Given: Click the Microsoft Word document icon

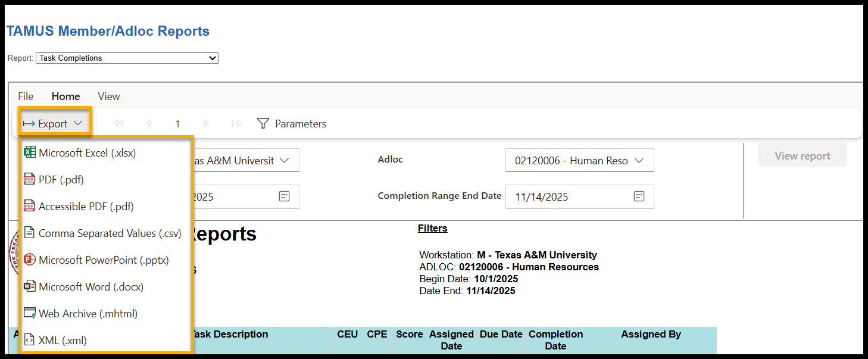Looking at the screenshot, I should point(29,287).
